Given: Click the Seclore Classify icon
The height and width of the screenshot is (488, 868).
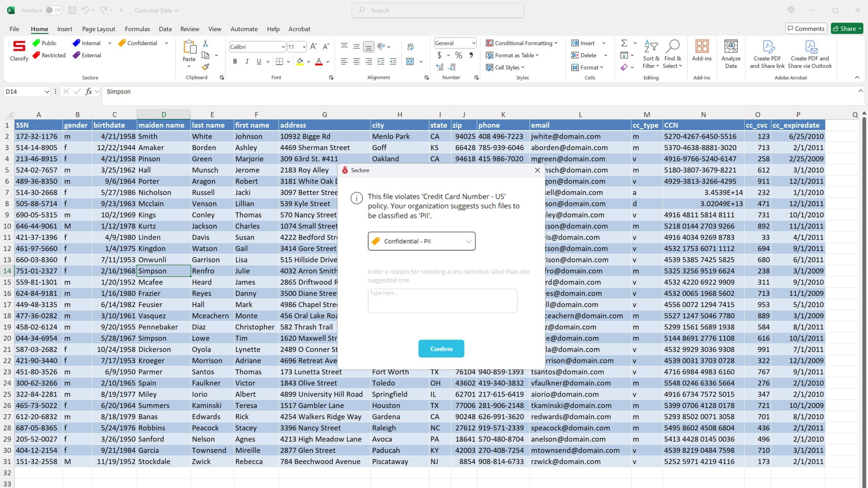Looking at the screenshot, I should [x=19, y=51].
